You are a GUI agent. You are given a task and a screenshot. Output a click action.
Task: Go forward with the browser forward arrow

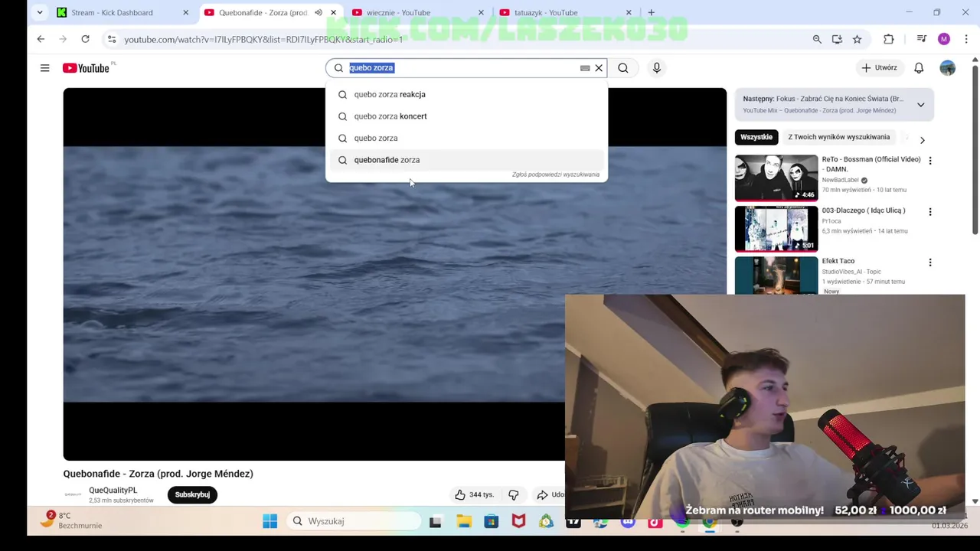(63, 39)
